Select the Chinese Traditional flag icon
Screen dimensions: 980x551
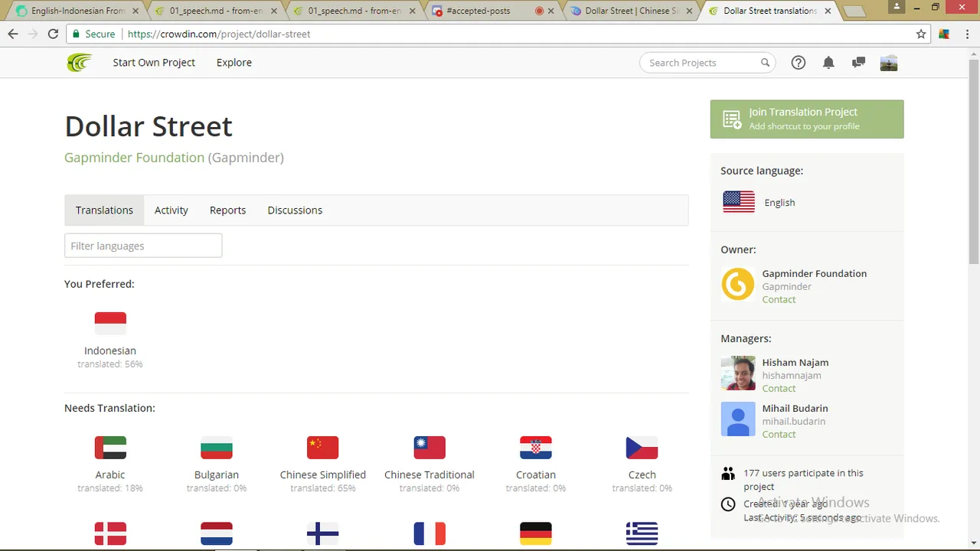pyautogui.click(x=430, y=448)
